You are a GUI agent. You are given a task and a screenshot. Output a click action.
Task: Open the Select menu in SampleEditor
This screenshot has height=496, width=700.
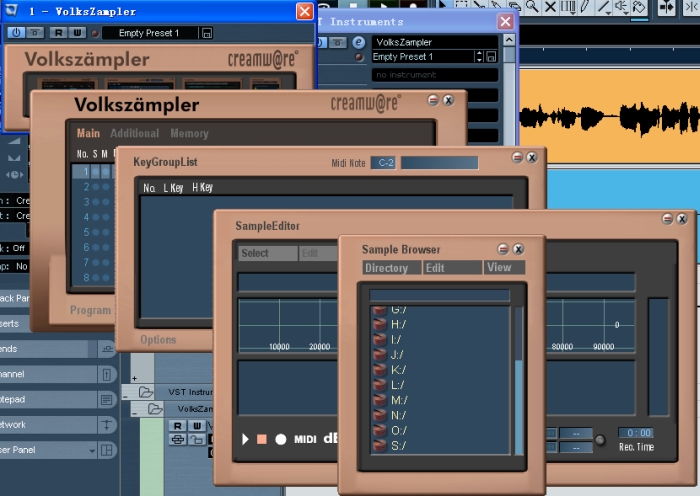(267, 253)
